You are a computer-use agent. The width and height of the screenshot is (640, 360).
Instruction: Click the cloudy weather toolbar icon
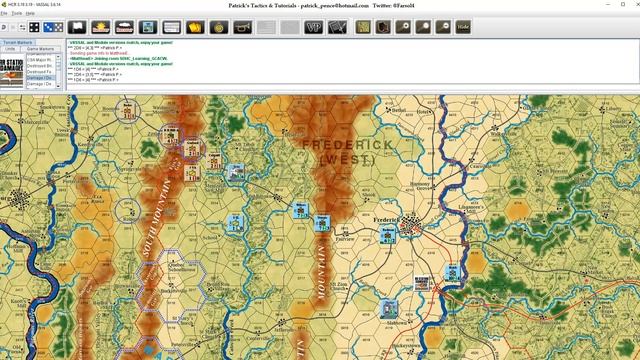pos(124,27)
